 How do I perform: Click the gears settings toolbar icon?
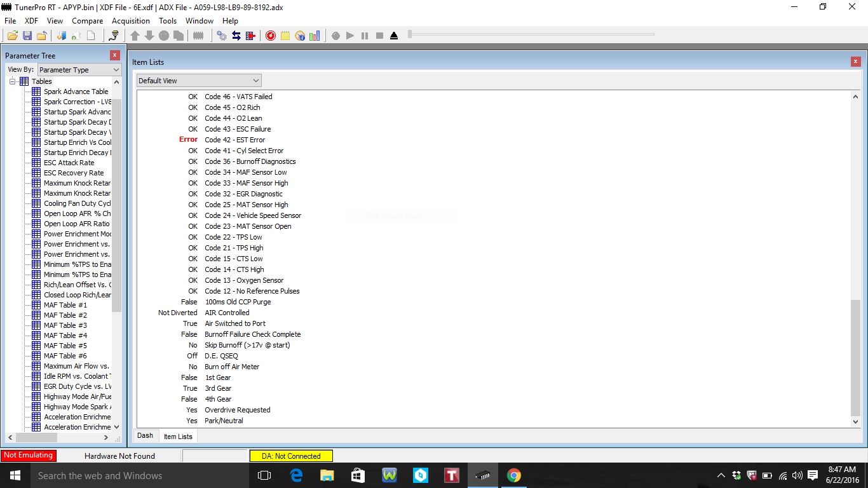[x=222, y=36]
